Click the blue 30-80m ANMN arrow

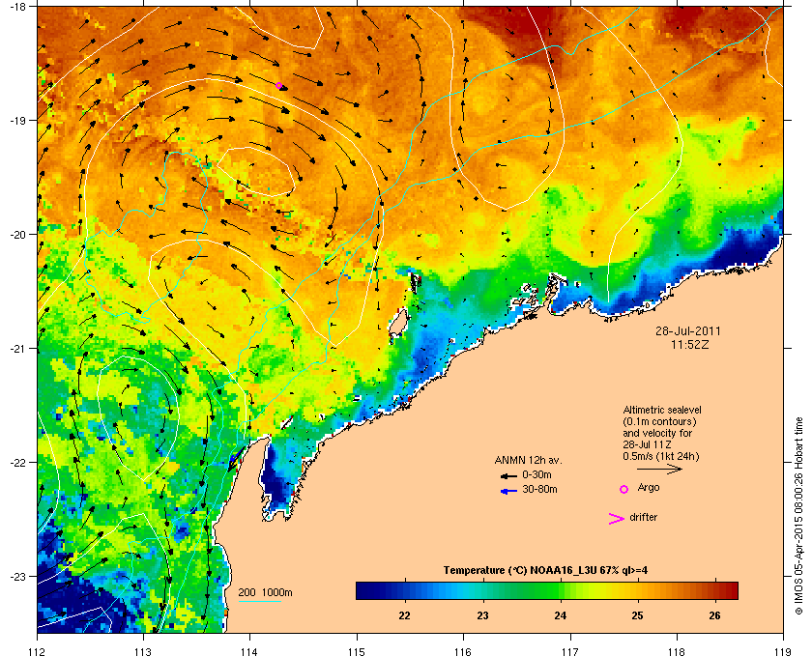(508, 491)
